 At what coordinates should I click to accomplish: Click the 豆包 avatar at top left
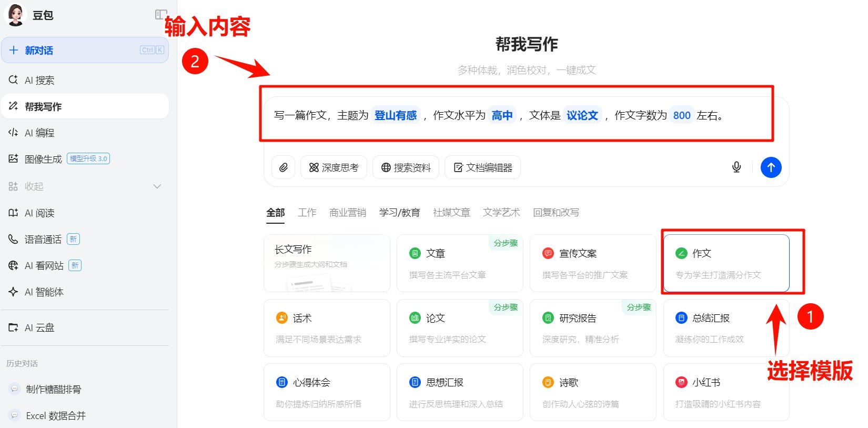click(x=15, y=15)
